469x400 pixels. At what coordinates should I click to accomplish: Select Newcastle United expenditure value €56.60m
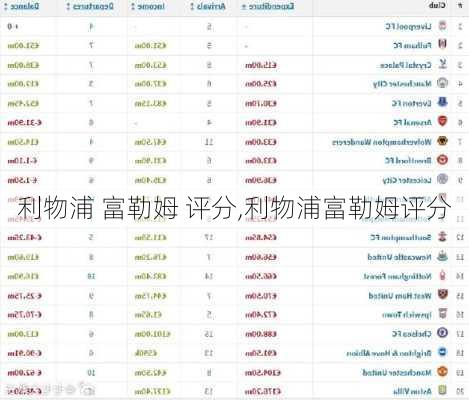coord(261,257)
